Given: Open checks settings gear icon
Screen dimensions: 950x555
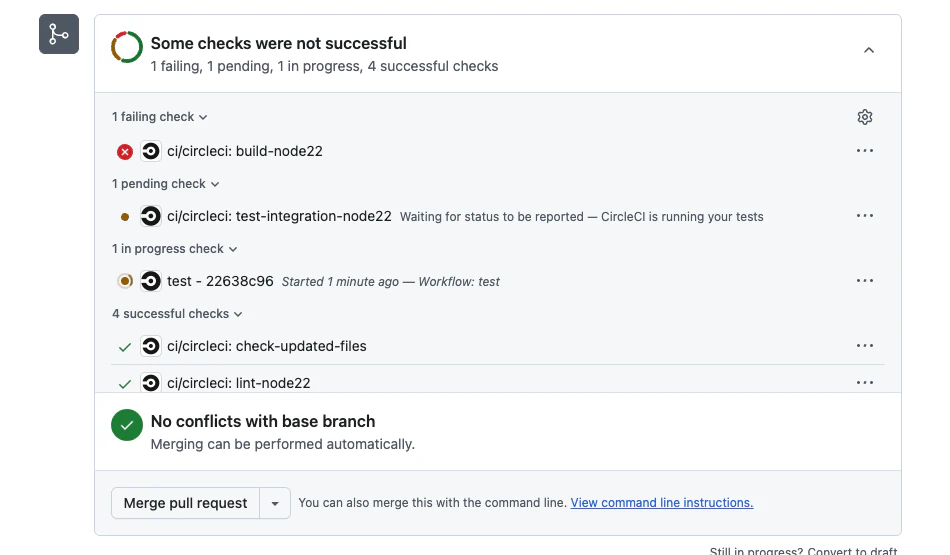Looking at the screenshot, I should coord(865,117).
